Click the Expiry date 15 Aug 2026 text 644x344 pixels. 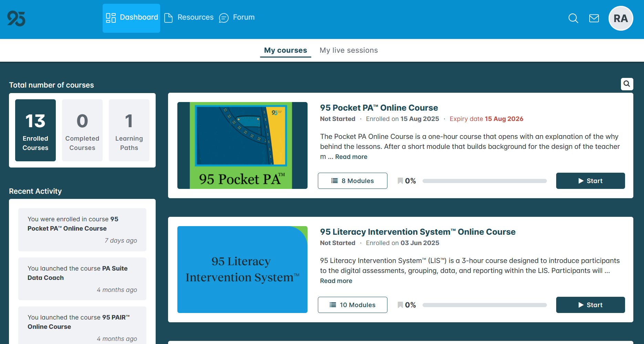486,119
